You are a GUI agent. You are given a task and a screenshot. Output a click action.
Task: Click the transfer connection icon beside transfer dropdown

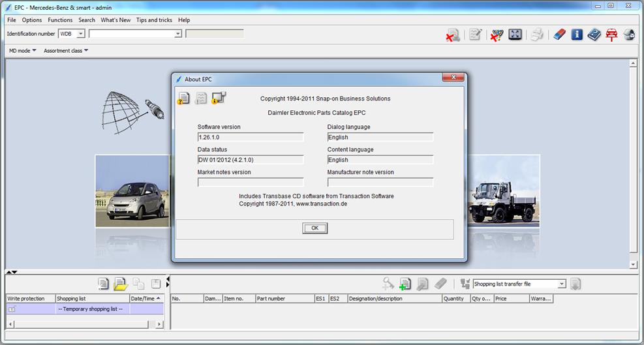click(465, 284)
